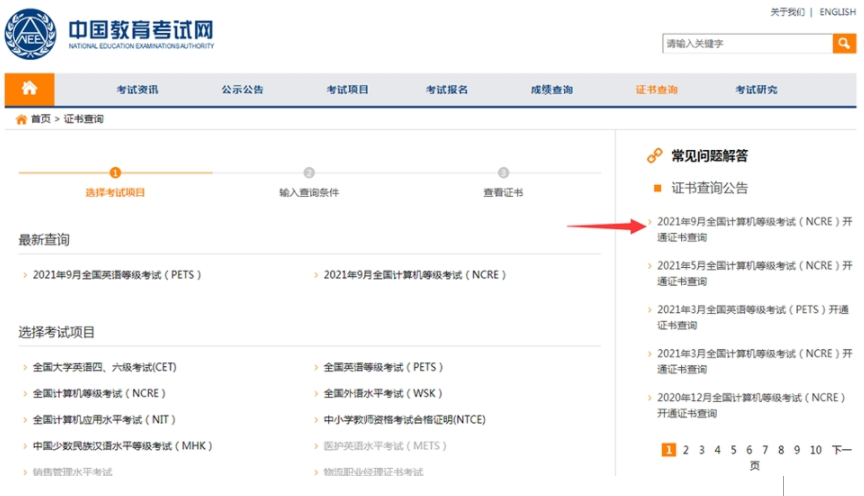Select 销售管理水平考试
864x496 pixels.
(x=72, y=472)
